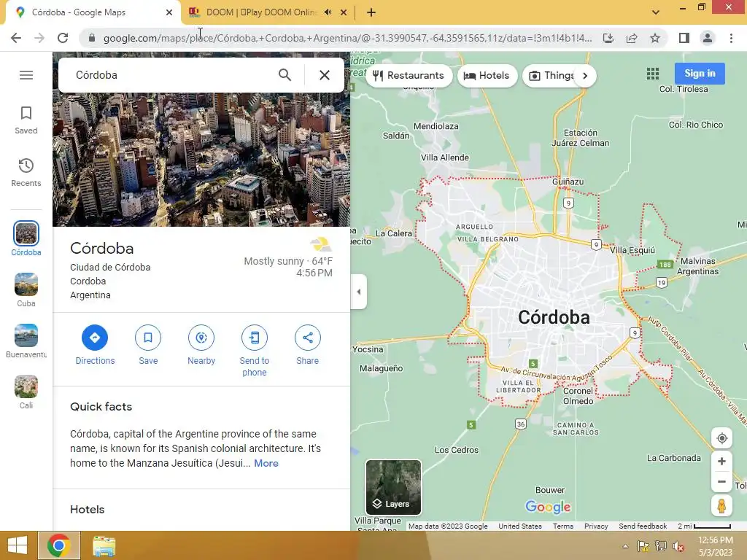Save Córdoba to your lists
Image resolution: width=747 pixels, height=560 pixels.
[x=148, y=345]
